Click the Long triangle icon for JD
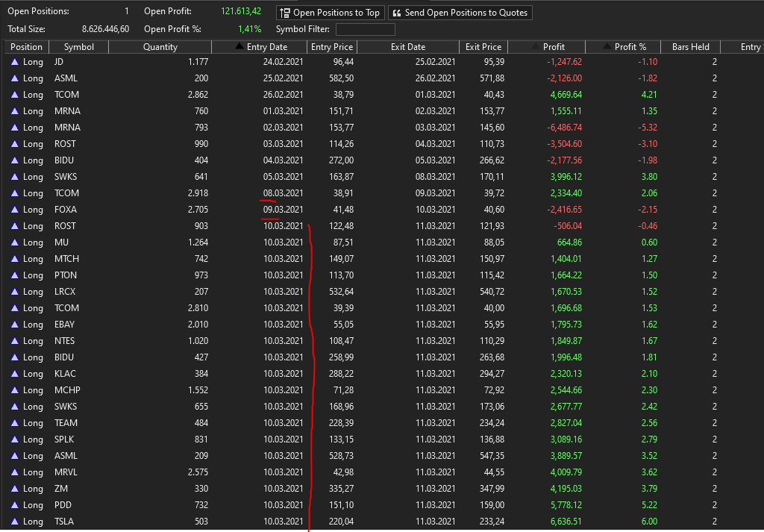 pyautogui.click(x=14, y=62)
